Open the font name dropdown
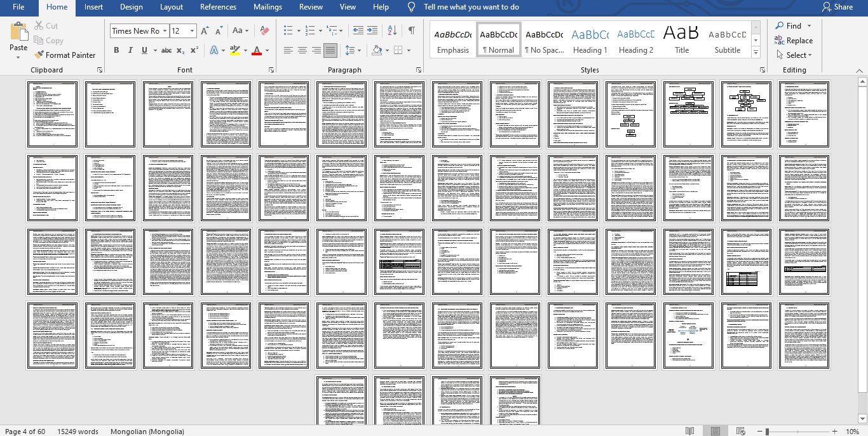This screenshot has height=436, width=868. (165, 31)
